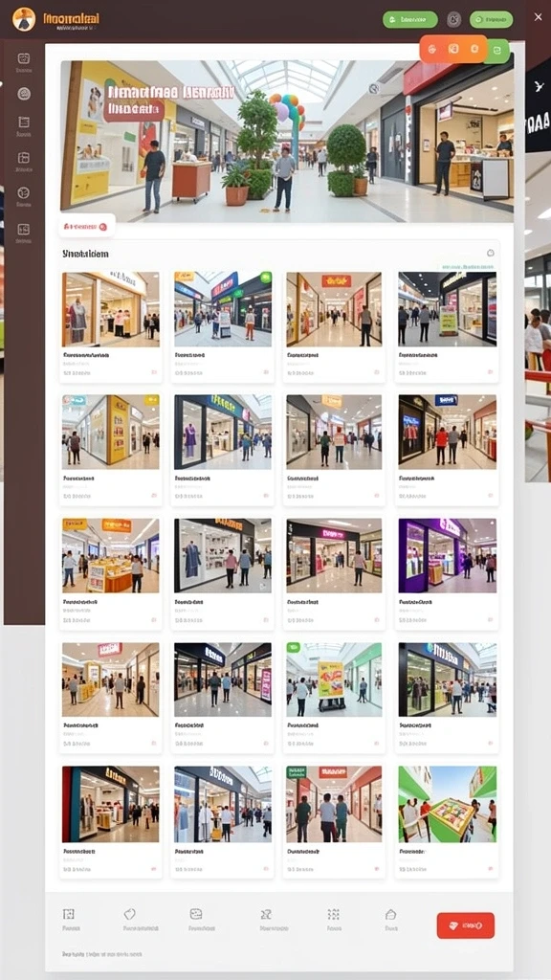
Task: Click the round profile avatar logo
Action: click(x=24, y=19)
